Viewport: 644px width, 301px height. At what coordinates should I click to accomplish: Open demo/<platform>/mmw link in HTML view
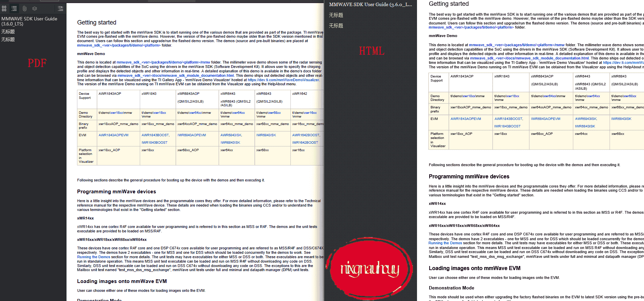(516, 45)
